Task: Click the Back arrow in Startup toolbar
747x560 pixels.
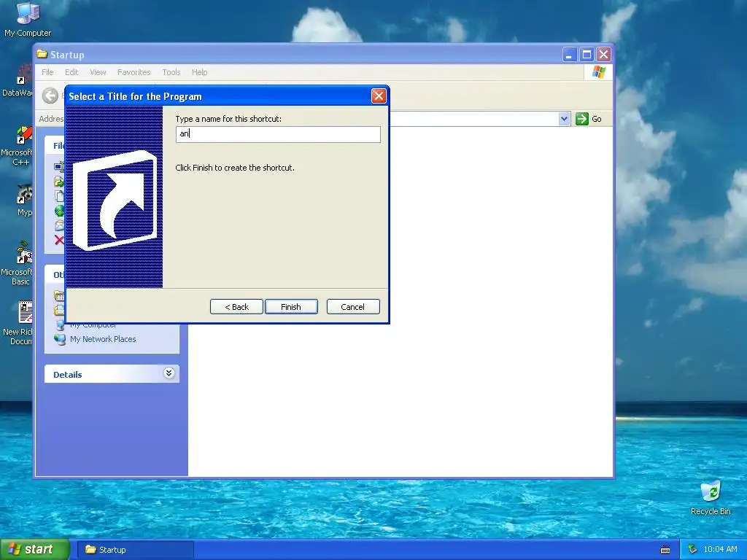Action: [x=50, y=96]
